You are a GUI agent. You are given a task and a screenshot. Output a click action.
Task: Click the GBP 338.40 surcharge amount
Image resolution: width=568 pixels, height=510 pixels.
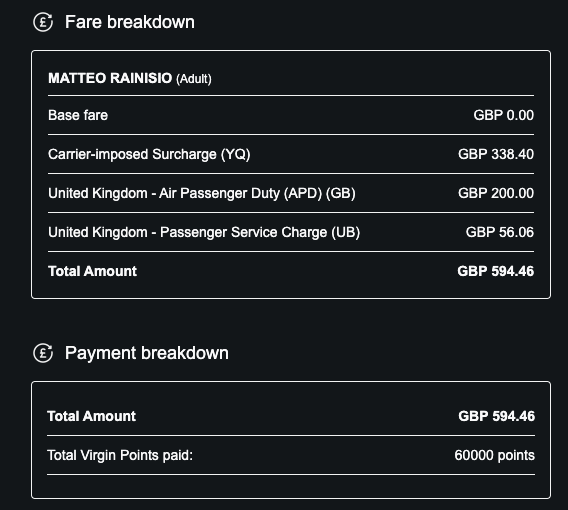(x=496, y=154)
